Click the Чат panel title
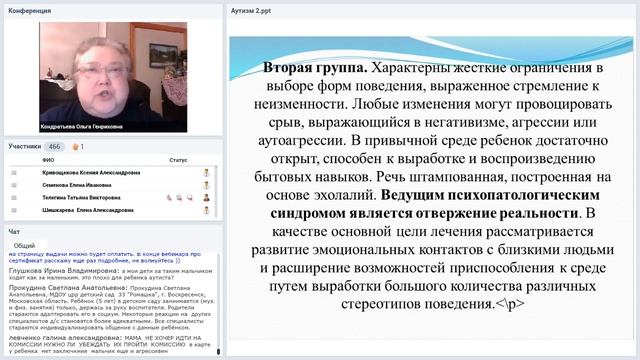The height and width of the screenshot is (360, 640). click(x=14, y=231)
